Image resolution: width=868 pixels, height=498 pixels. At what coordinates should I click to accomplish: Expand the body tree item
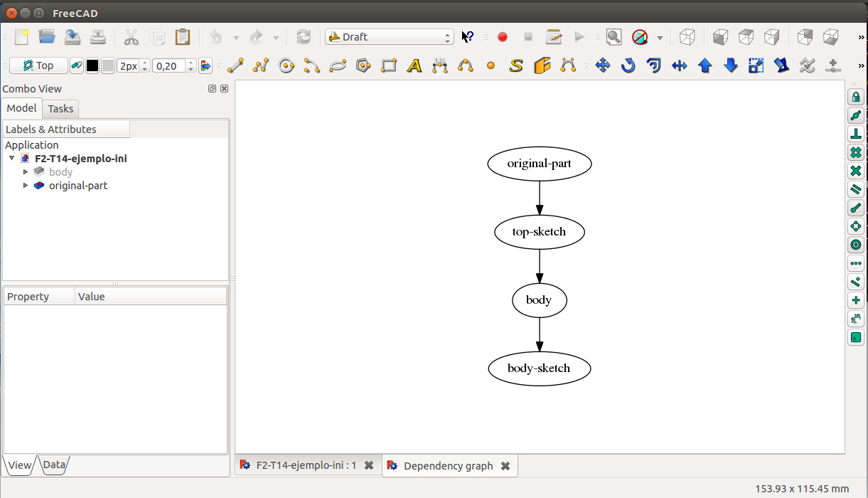click(26, 172)
